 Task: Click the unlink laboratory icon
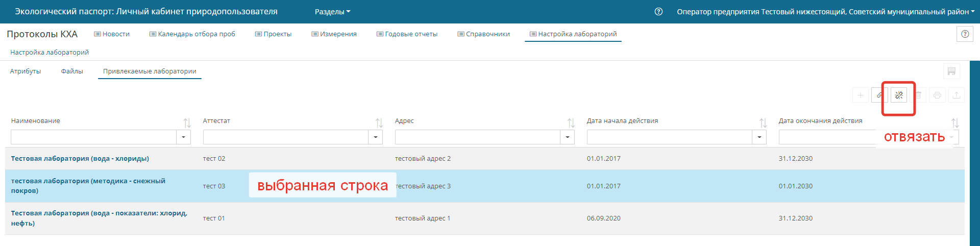[x=899, y=95]
